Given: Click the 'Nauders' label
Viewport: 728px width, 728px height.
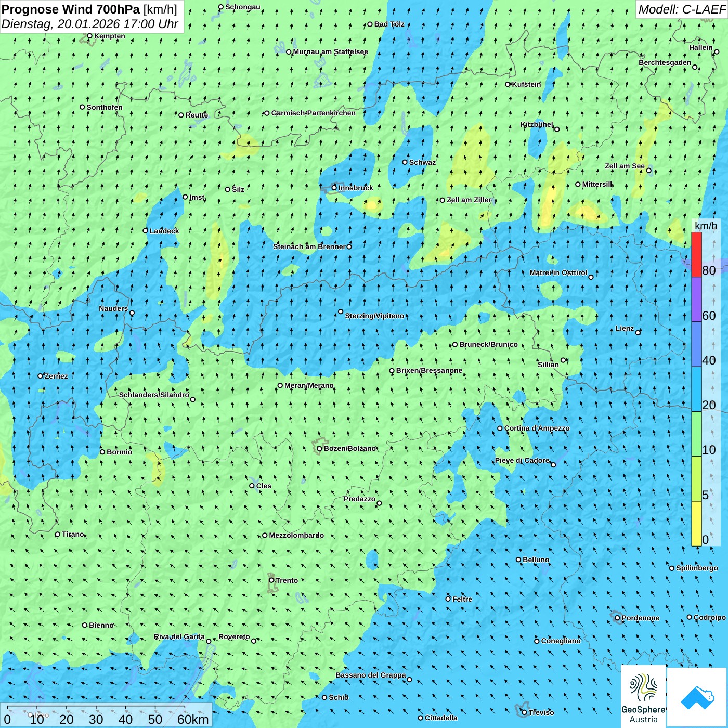Looking at the screenshot, I should click(113, 308).
